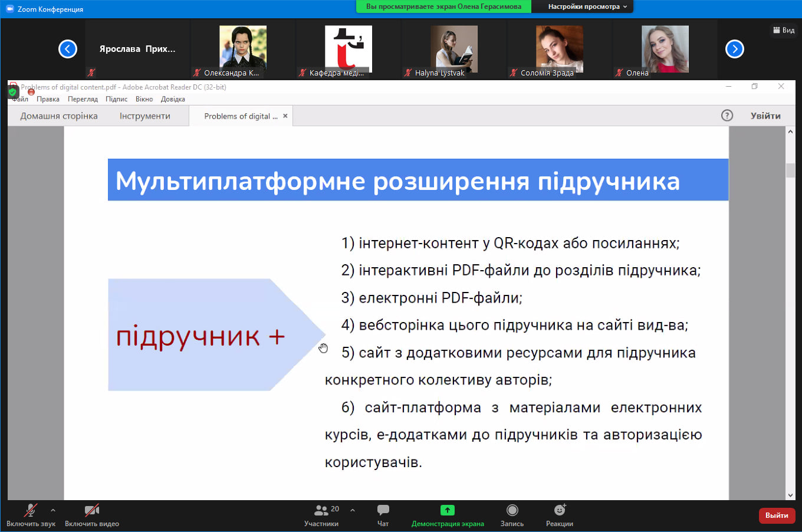The height and width of the screenshot is (532, 802).
Task: Select the Problems of digital document tab
Action: click(x=241, y=116)
